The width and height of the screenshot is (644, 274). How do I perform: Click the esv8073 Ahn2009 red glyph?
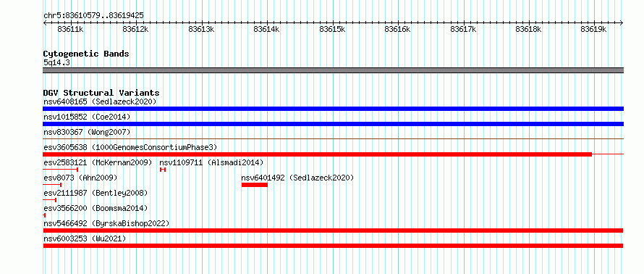[52, 185]
